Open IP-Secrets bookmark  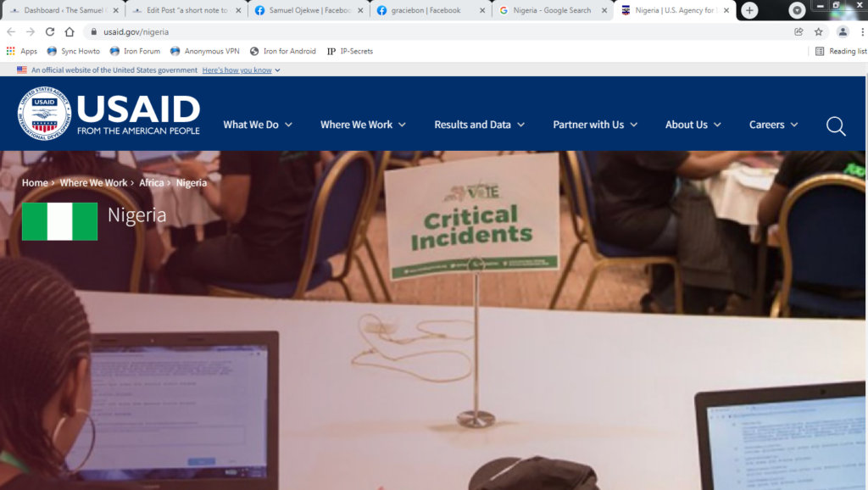click(x=350, y=51)
